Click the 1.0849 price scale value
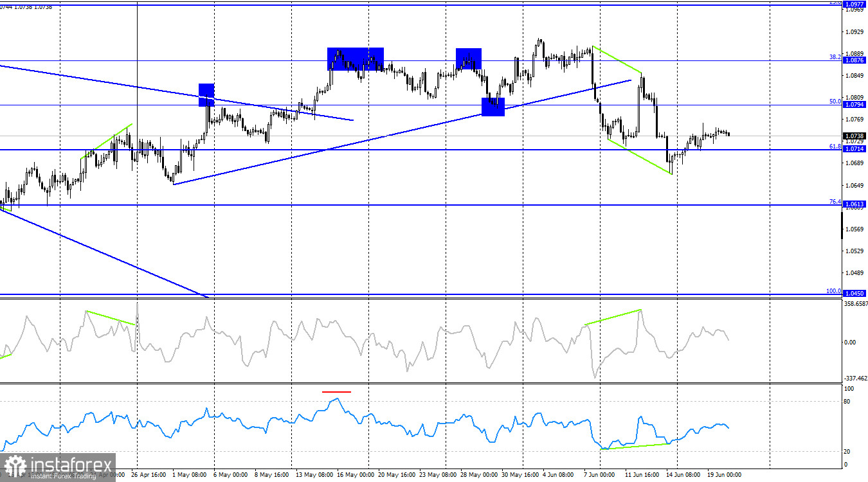Image resolution: width=868 pixels, height=482 pixels. [x=856, y=76]
